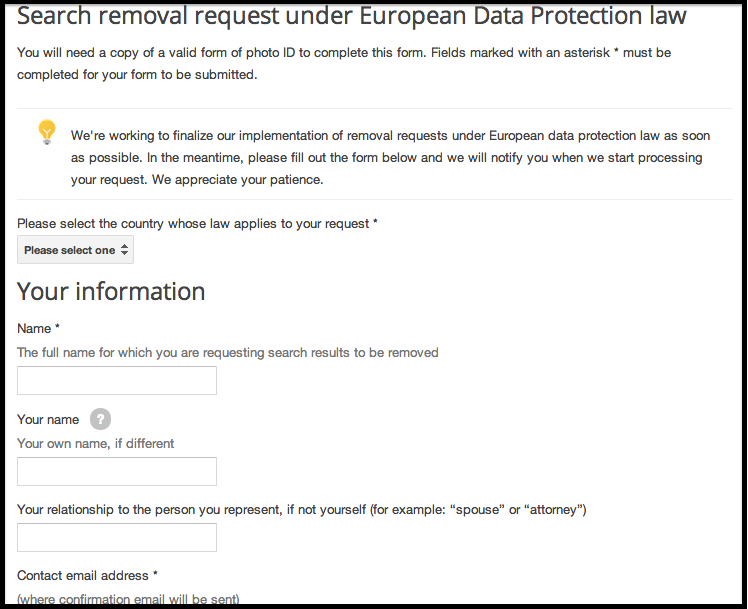The height and width of the screenshot is (609, 748).
Task: Focus the Name text field
Action: point(117,381)
